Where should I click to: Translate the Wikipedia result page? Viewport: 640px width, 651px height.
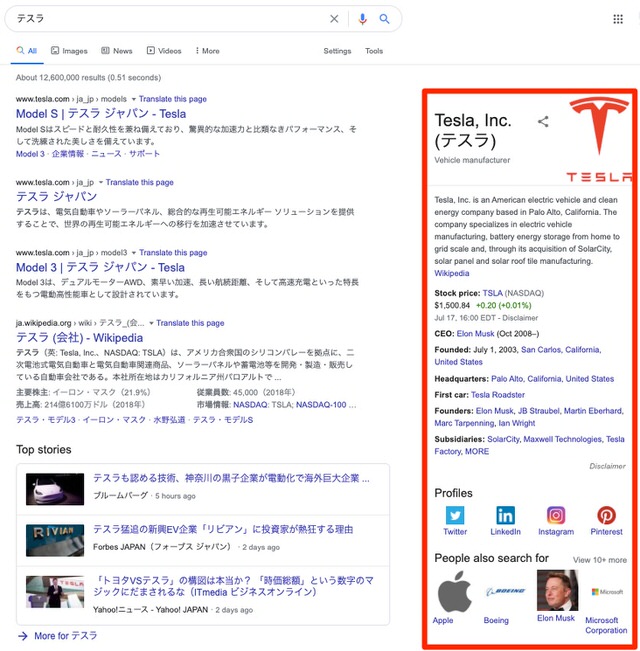coord(190,323)
